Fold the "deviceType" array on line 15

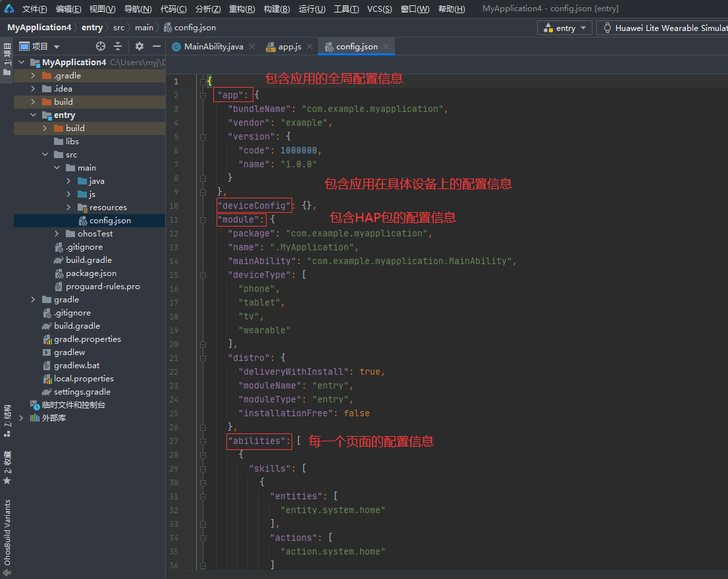coord(203,275)
